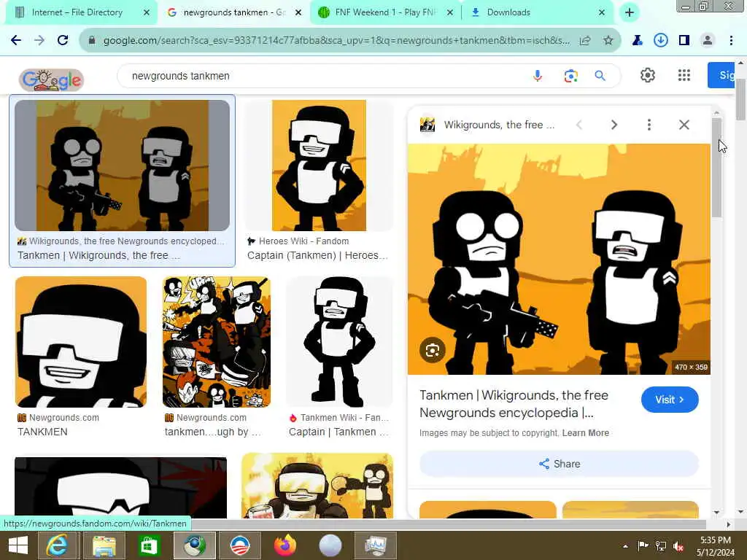Screen dimensions: 747x560
Task: Show the downloads toolbar icon
Action: click(660, 41)
